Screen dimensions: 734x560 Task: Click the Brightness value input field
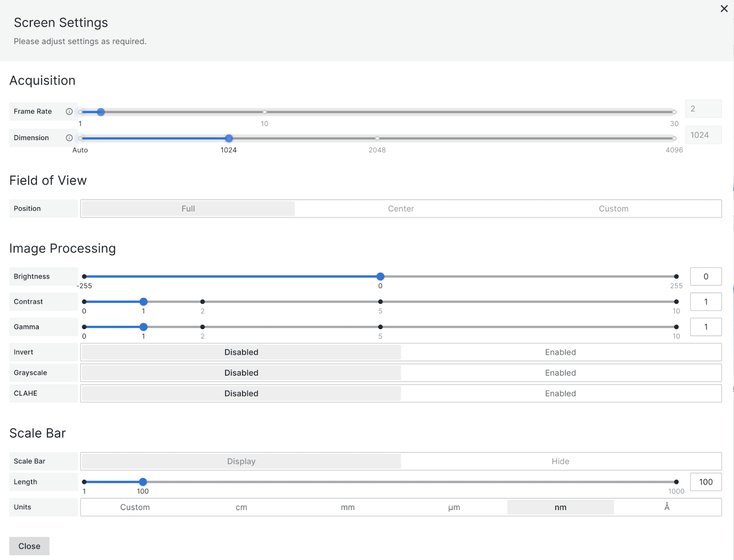pyautogui.click(x=706, y=277)
